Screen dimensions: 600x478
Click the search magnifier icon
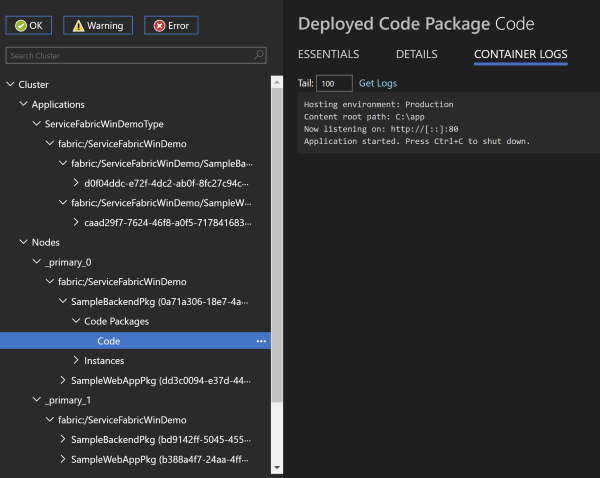(259, 55)
